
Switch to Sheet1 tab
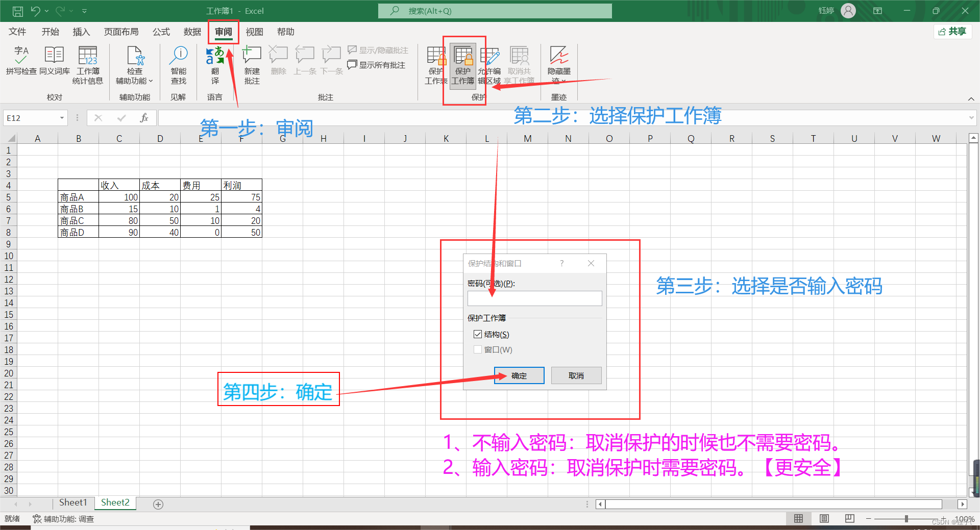(73, 502)
